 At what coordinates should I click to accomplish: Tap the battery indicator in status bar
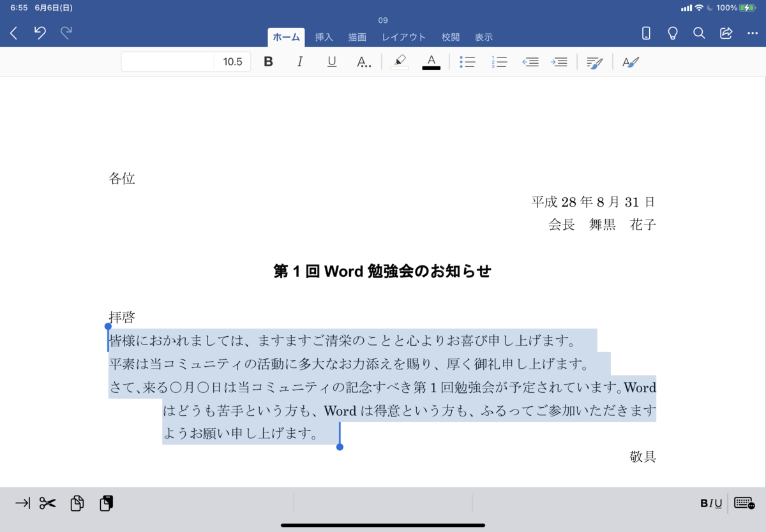pyautogui.click(x=747, y=8)
